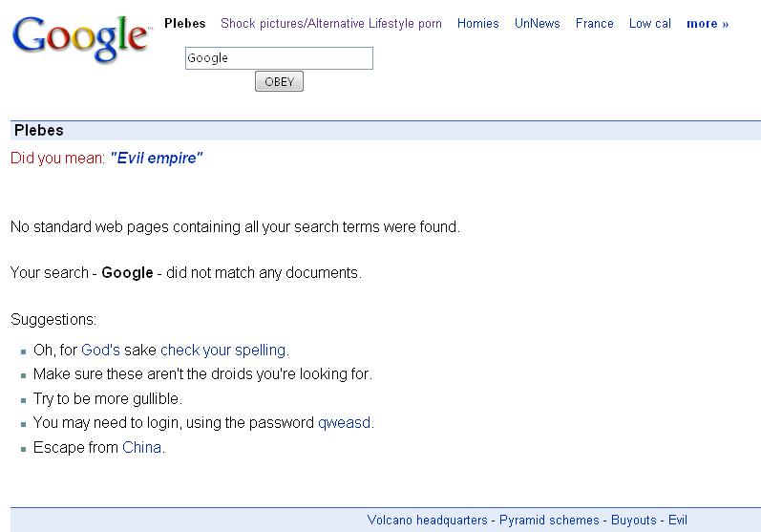Image resolution: width=761 pixels, height=532 pixels.
Task: Click the Pyramid schemes footer link
Action: [549, 520]
